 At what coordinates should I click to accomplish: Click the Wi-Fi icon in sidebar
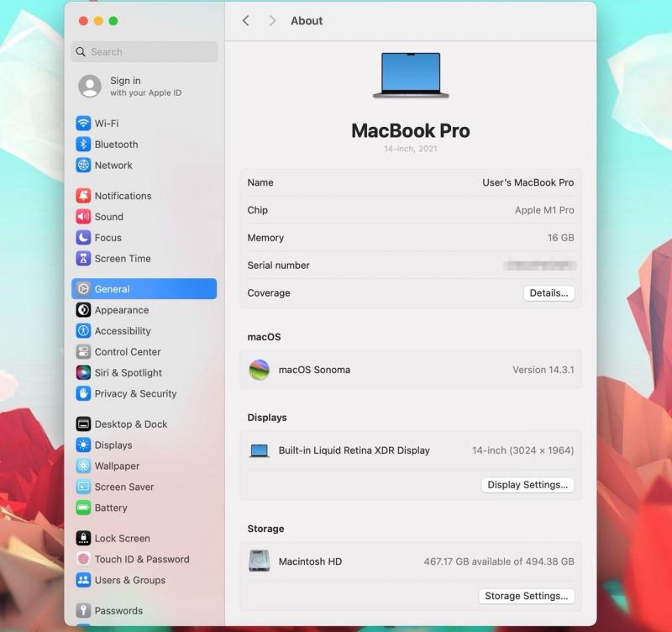tap(83, 123)
